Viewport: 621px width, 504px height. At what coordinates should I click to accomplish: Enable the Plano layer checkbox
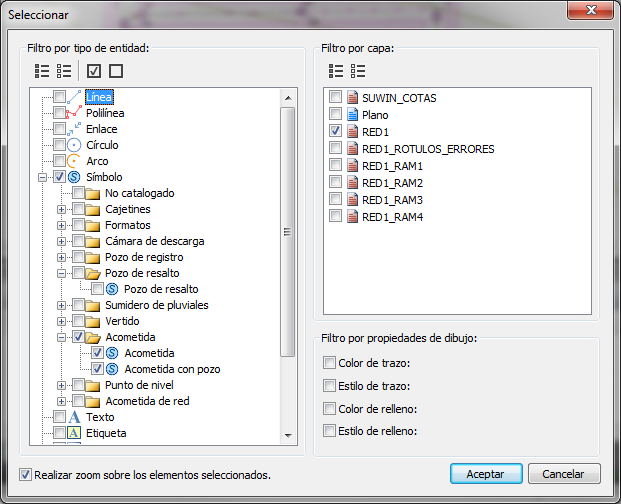pos(335,114)
